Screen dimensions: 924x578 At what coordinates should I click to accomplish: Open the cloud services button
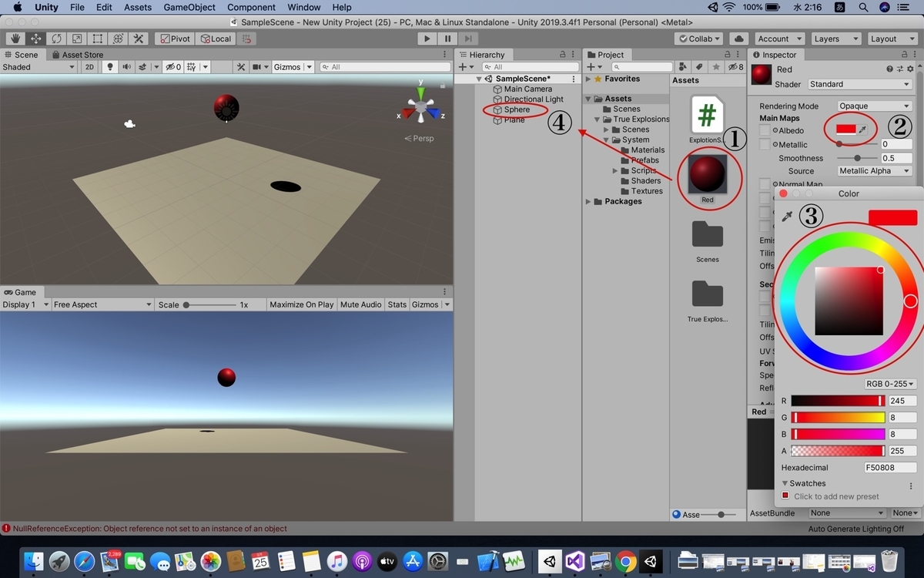[x=739, y=39]
